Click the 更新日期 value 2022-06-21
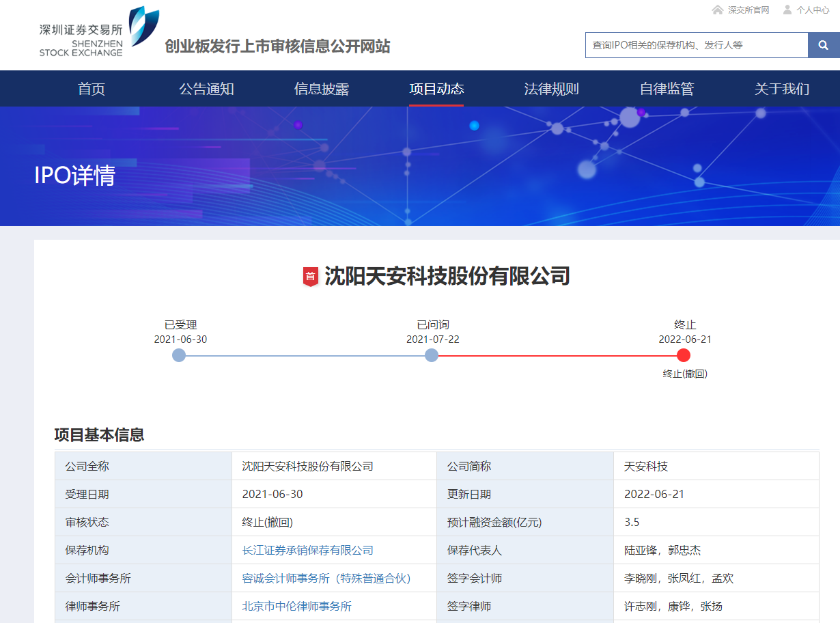840x623 pixels. [654, 495]
